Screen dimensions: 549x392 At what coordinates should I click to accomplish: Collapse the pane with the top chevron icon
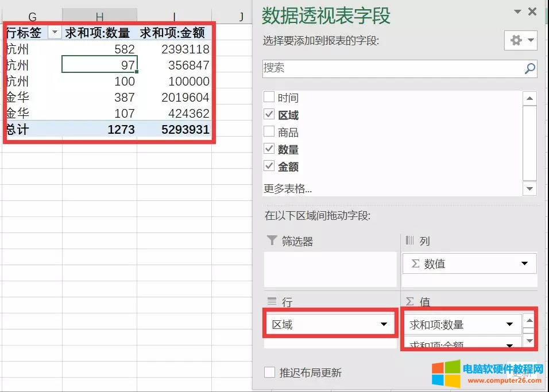(517, 11)
